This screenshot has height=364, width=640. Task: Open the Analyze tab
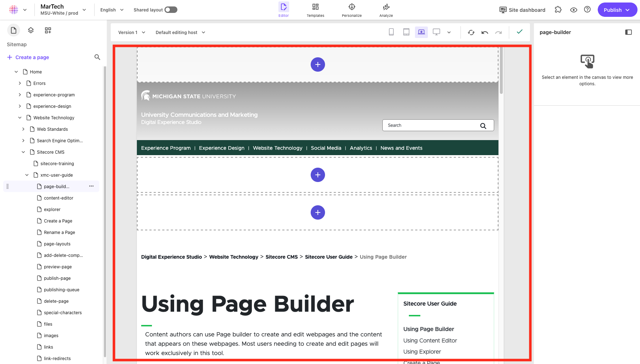point(386,10)
